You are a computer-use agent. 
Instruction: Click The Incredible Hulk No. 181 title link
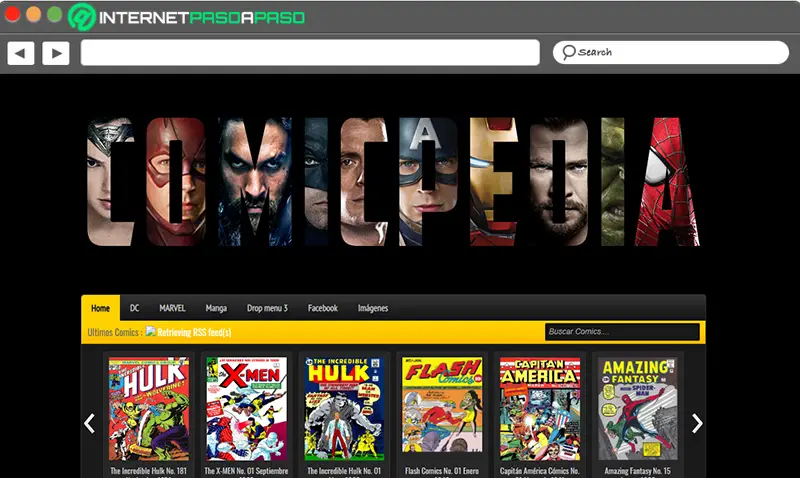pyautogui.click(x=149, y=471)
